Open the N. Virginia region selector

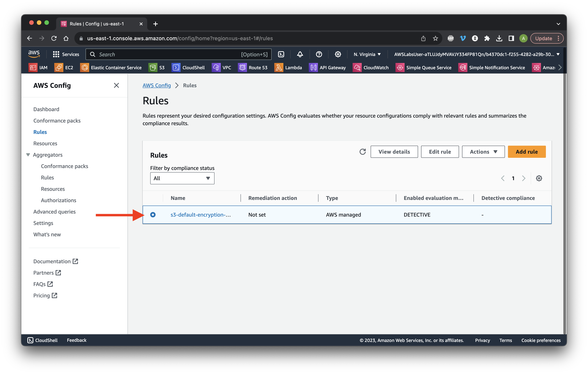(367, 54)
